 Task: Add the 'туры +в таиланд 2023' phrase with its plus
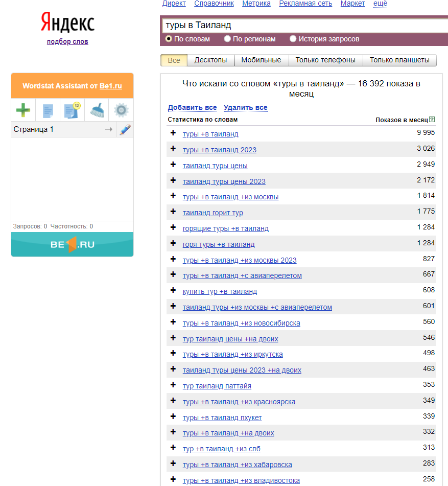coord(173,149)
